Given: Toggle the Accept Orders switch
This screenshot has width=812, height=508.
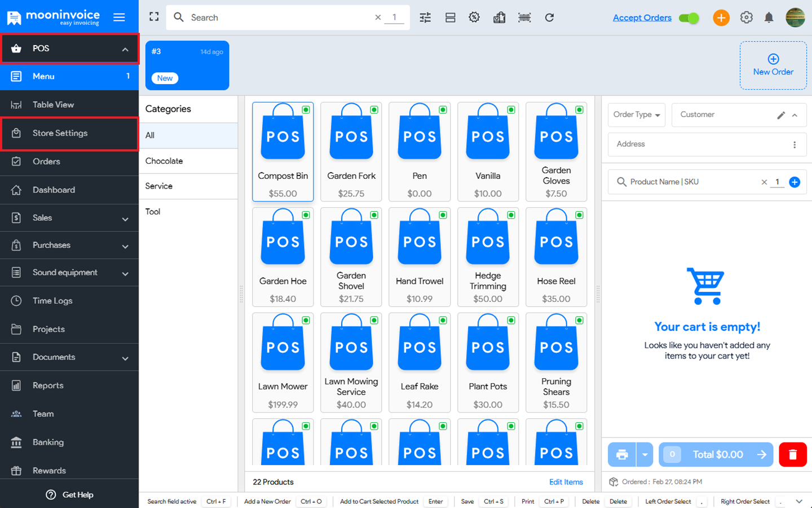Looking at the screenshot, I should click(689, 18).
